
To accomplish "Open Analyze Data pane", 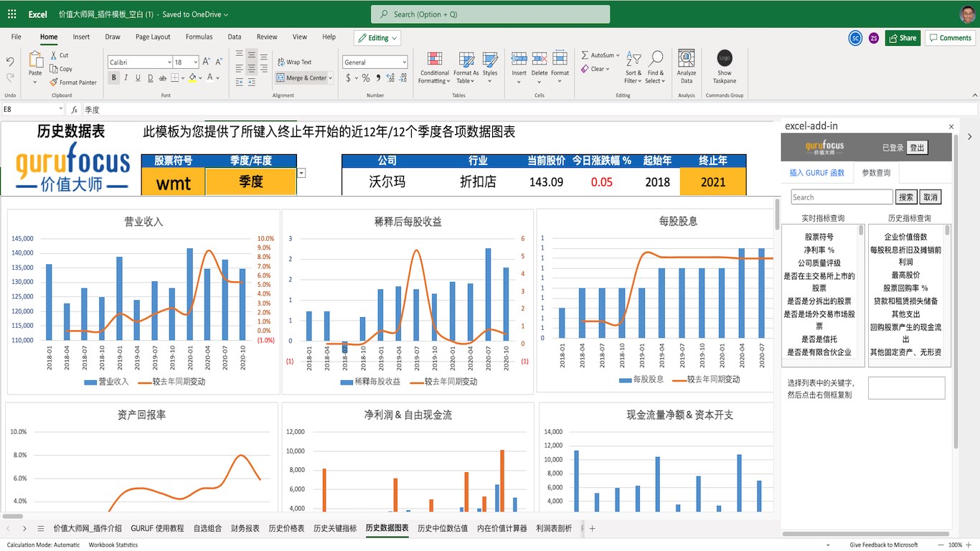I will tap(687, 67).
